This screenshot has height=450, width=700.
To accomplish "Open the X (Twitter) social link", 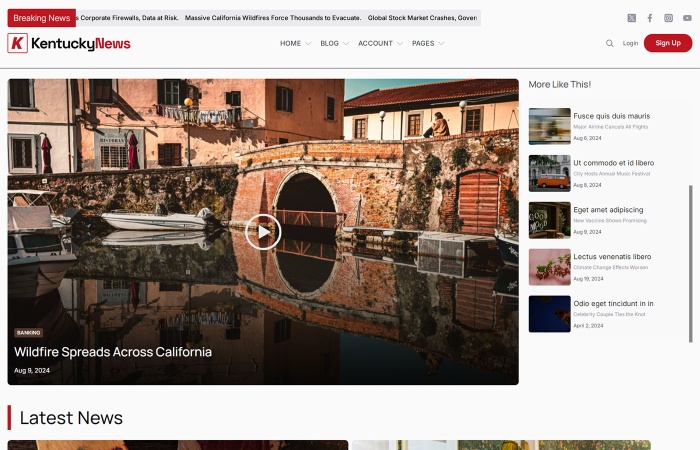I will 631,18.
